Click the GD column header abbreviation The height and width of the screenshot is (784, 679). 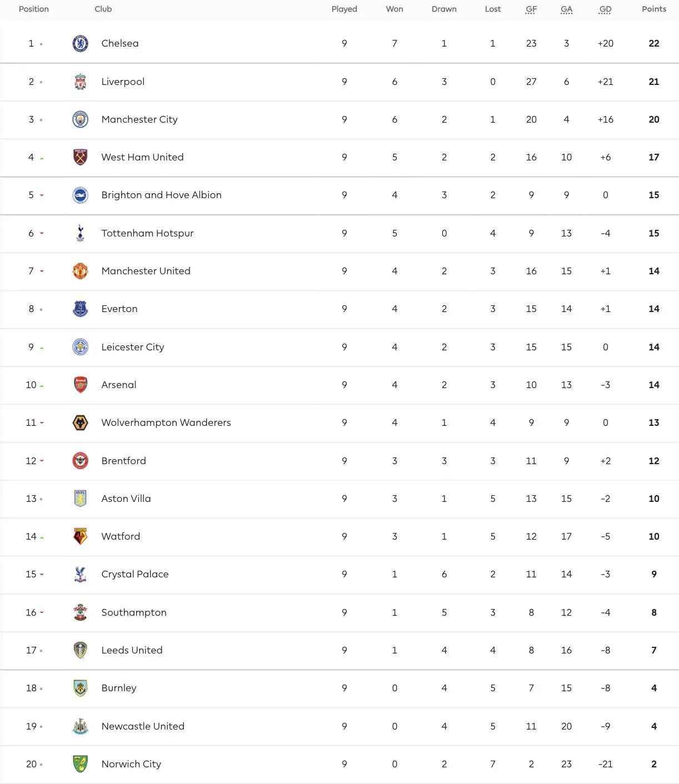[605, 9]
